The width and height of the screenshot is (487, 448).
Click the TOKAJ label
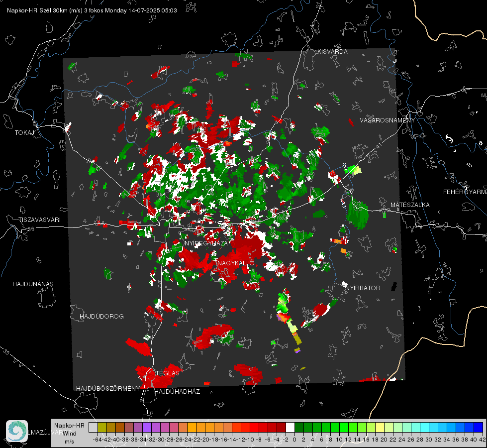(x=24, y=133)
